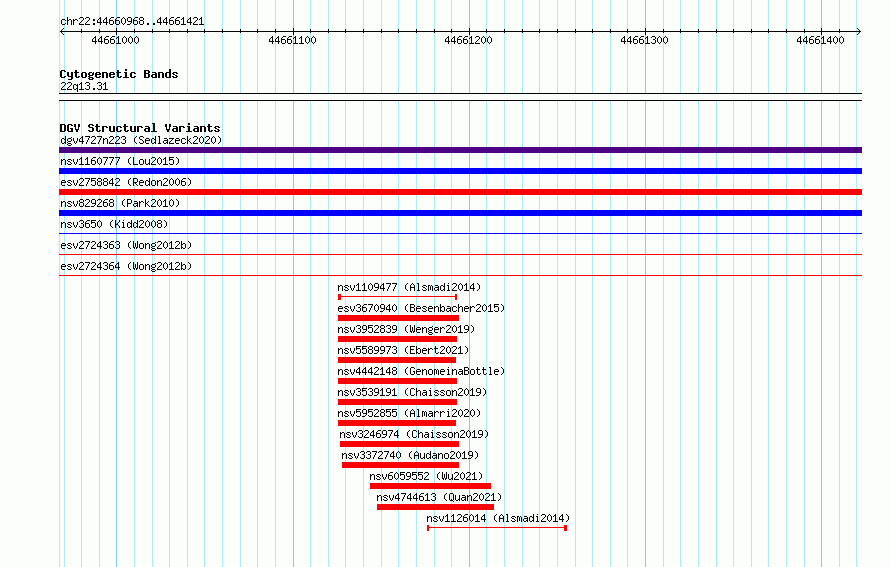The height and width of the screenshot is (567, 890).
Task: Open the esv2758842 (Redon2006) label
Action: point(126,182)
